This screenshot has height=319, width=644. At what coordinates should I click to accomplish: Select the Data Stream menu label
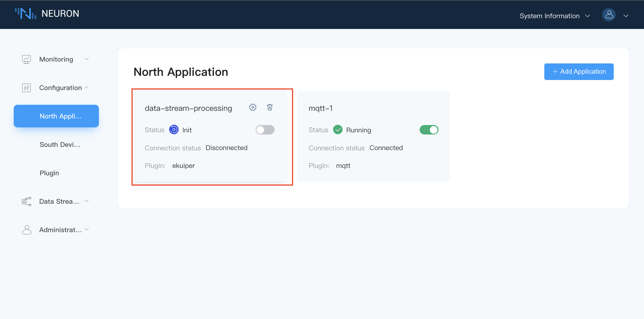[x=59, y=201]
